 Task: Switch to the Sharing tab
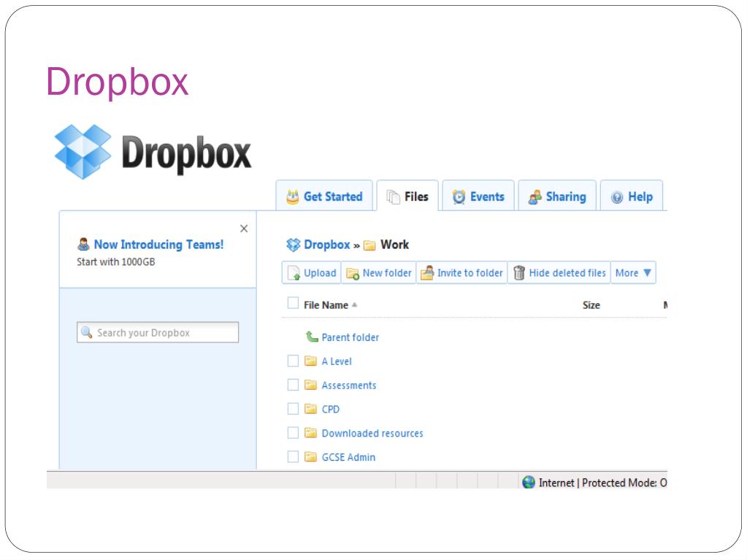557,196
